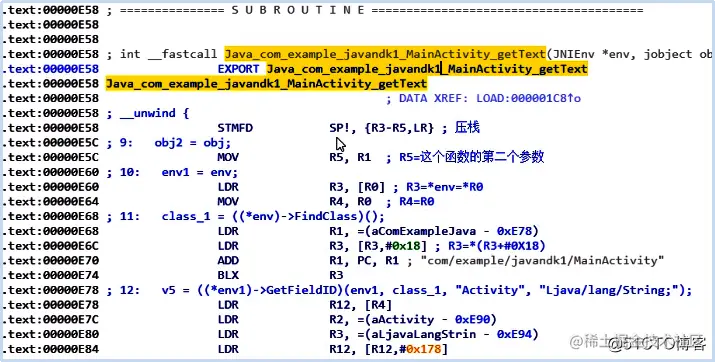Click the highlighted '0x178' offset value

pyautogui.click(x=424, y=350)
